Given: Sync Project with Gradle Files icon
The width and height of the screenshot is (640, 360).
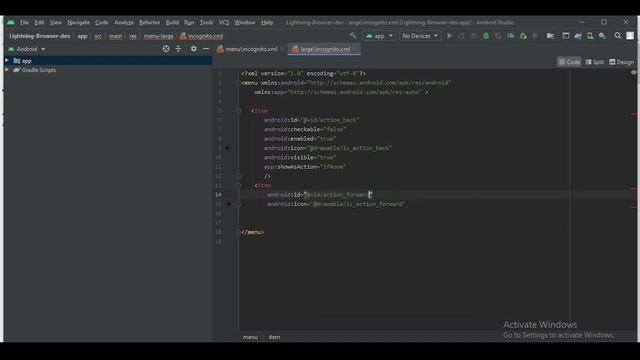Looking at the screenshot, I should tap(578, 36).
